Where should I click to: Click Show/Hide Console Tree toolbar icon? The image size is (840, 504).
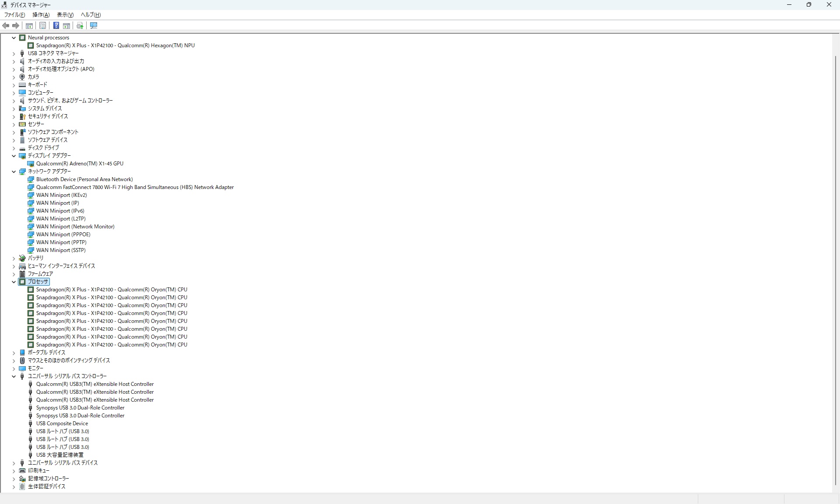[29, 26]
